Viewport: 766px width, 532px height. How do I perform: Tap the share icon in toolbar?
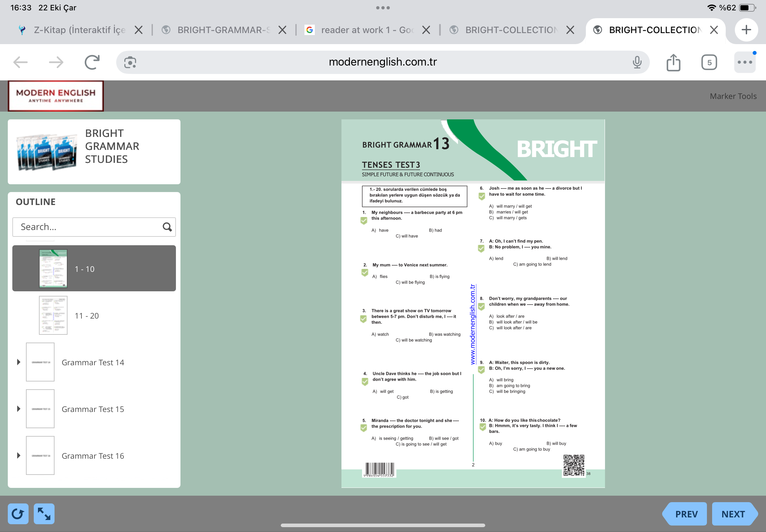click(673, 62)
